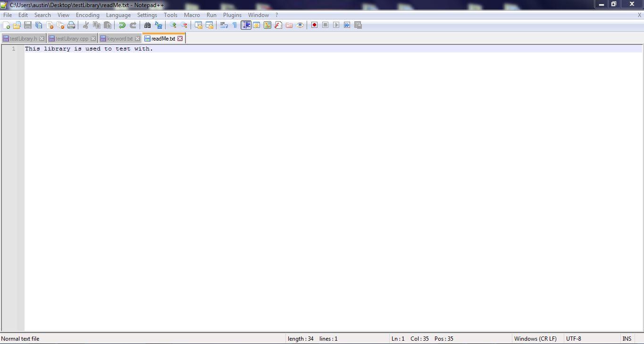644x344 pixels.
Task: Zoom in using the magnifier icon
Action: tap(173, 25)
